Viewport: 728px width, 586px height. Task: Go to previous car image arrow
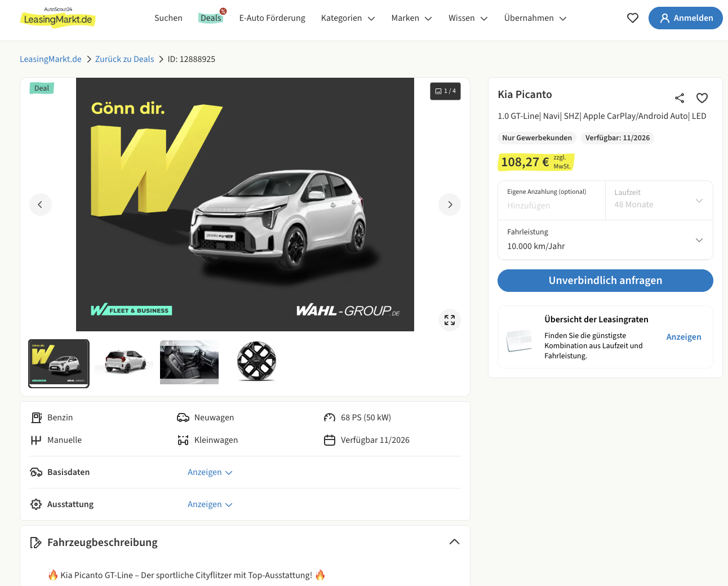pos(41,205)
